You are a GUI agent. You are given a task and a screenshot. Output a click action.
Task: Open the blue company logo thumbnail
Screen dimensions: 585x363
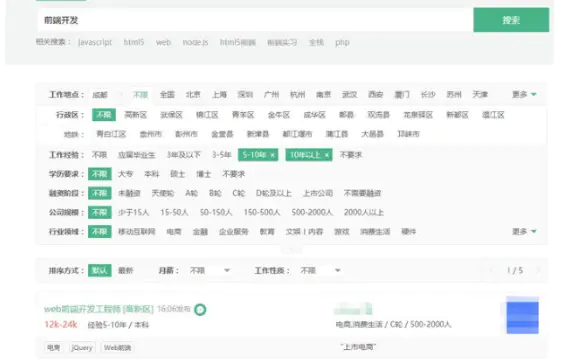tap(522, 315)
